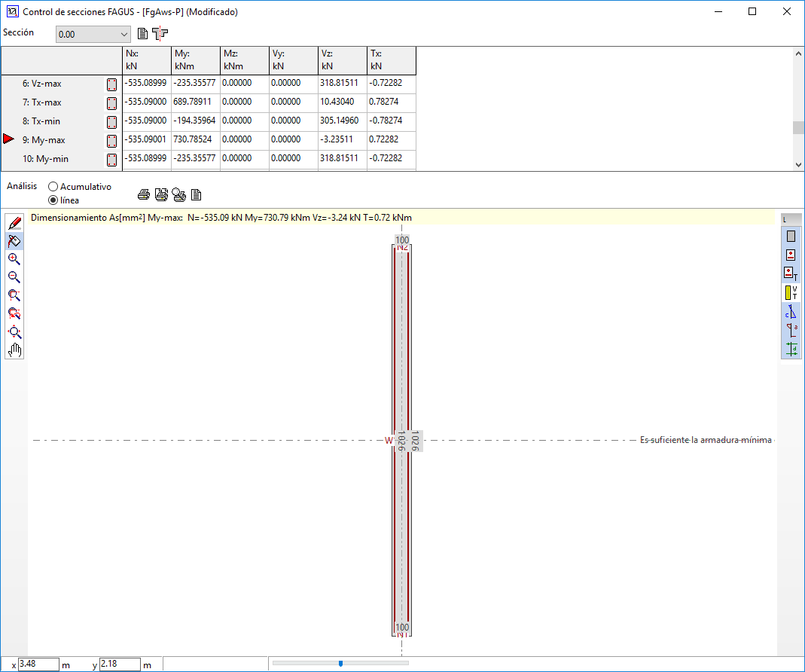The image size is (805, 672).
Task: Click the slider at the bottom status bar
Action: coord(340,663)
